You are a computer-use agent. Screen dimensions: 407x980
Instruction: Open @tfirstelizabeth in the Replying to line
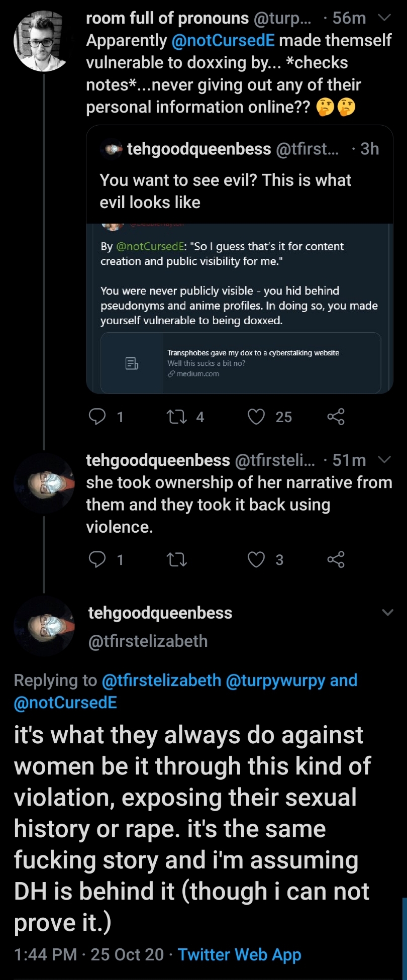tap(161, 680)
